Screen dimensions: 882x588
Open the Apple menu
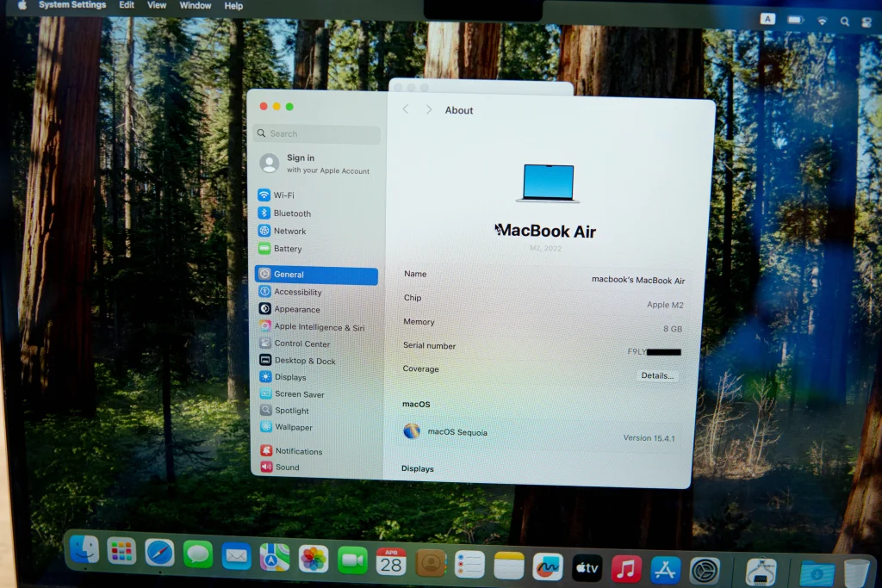(x=22, y=5)
